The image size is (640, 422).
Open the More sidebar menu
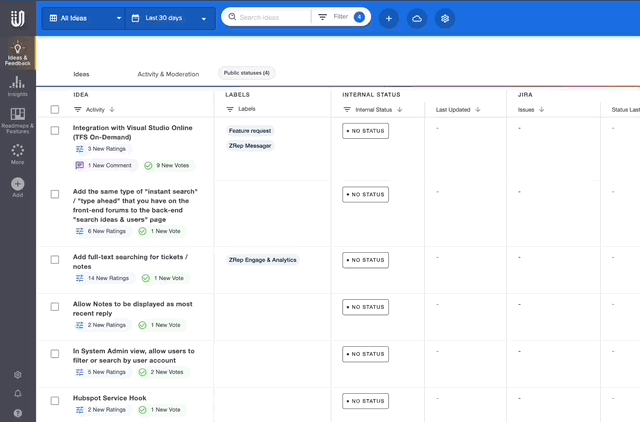tap(18, 154)
